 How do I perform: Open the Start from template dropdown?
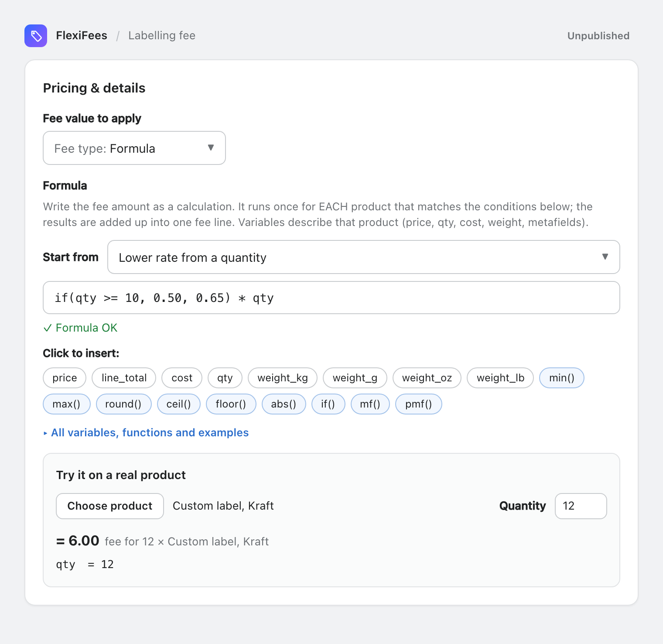(x=363, y=257)
